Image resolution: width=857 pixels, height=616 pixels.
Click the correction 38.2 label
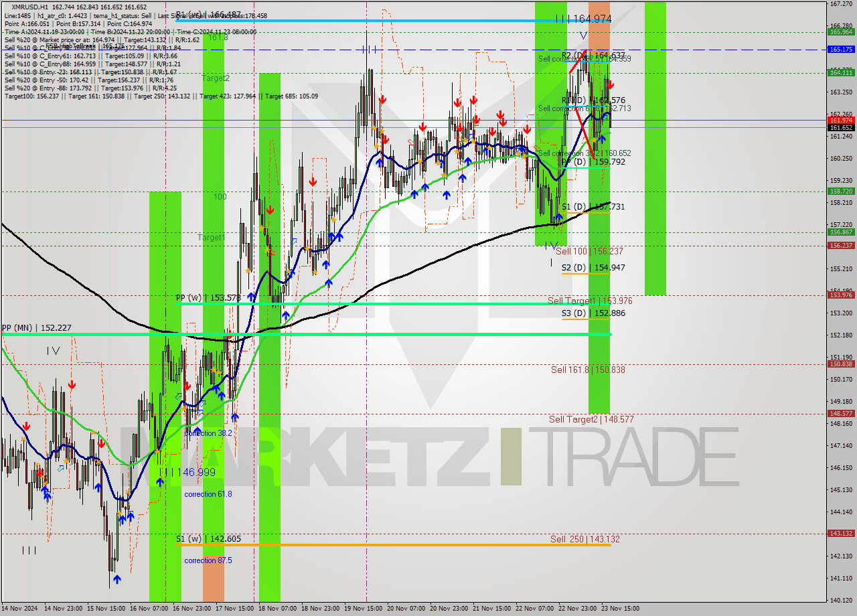[x=208, y=434]
